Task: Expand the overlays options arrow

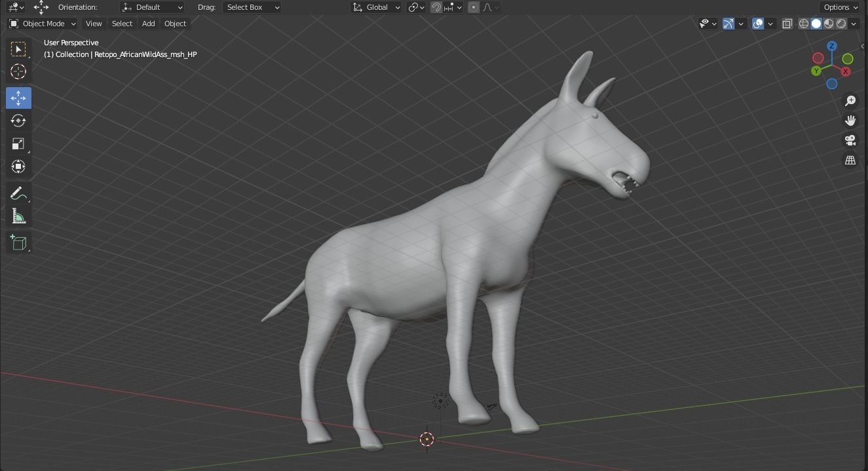Action: [771, 24]
